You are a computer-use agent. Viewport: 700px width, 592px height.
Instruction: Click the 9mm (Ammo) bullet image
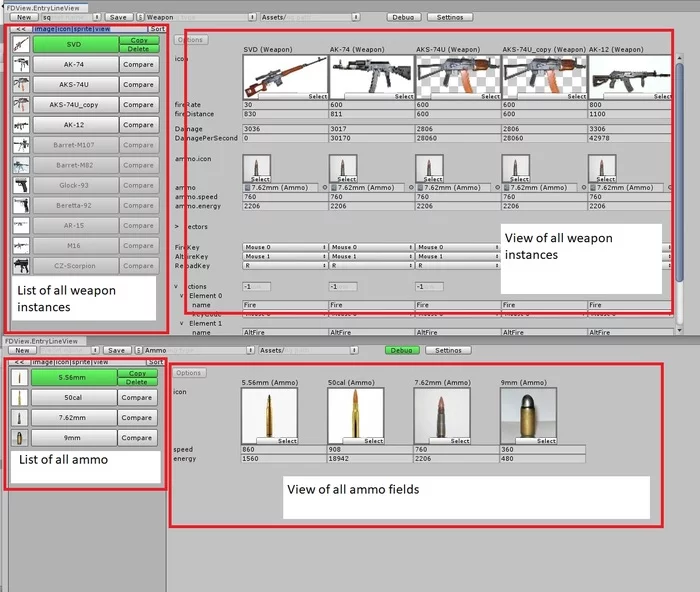529,416
